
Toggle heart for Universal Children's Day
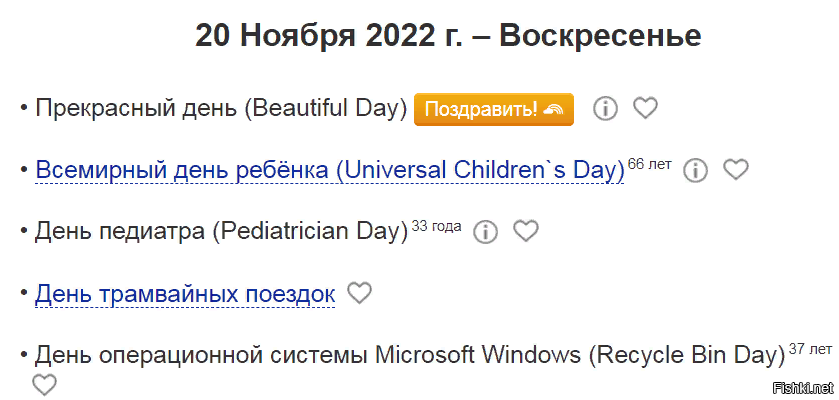pyautogui.click(x=736, y=170)
